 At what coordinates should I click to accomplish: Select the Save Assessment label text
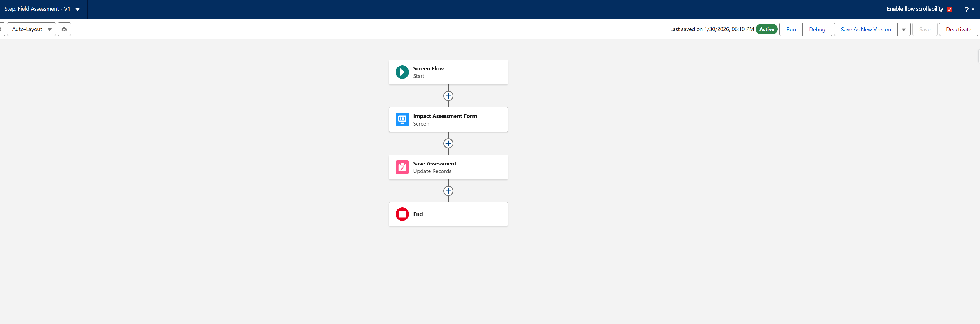[434, 164]
